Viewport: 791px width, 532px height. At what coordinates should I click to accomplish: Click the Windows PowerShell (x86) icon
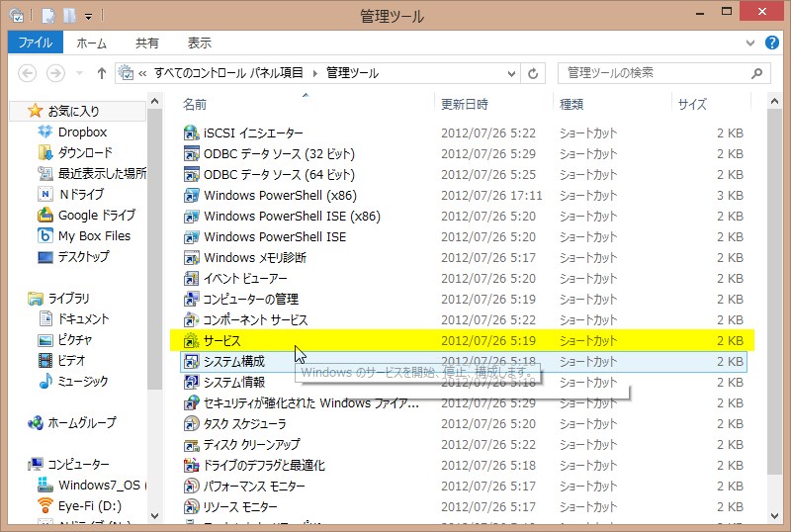tap(191, 195)
